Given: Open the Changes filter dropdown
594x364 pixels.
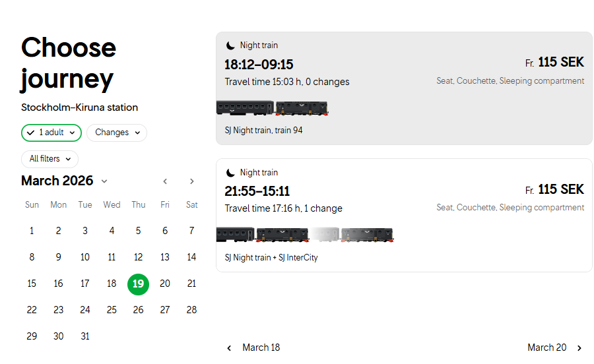Looking at the screenshot, I should [x=117, y=133].
